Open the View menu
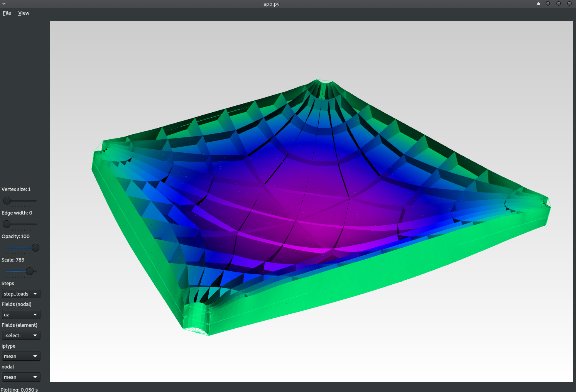Image resolution: width=576 pixels, height=392 pixels. (24, 13)
